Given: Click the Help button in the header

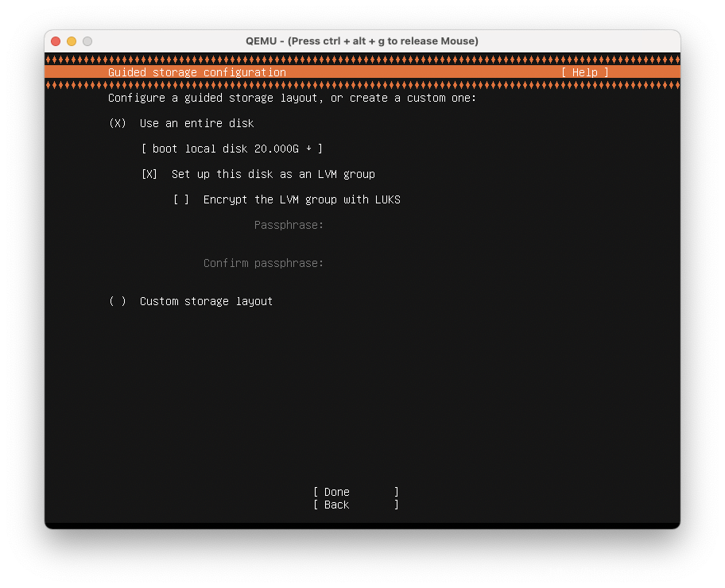Looking at the screenshot, I should click(585, 72).
